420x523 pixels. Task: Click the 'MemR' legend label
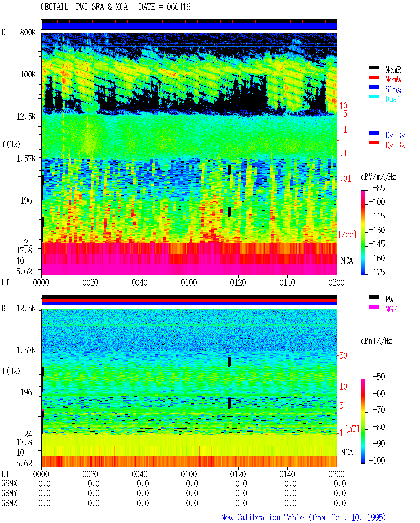[x=393, y=70]
